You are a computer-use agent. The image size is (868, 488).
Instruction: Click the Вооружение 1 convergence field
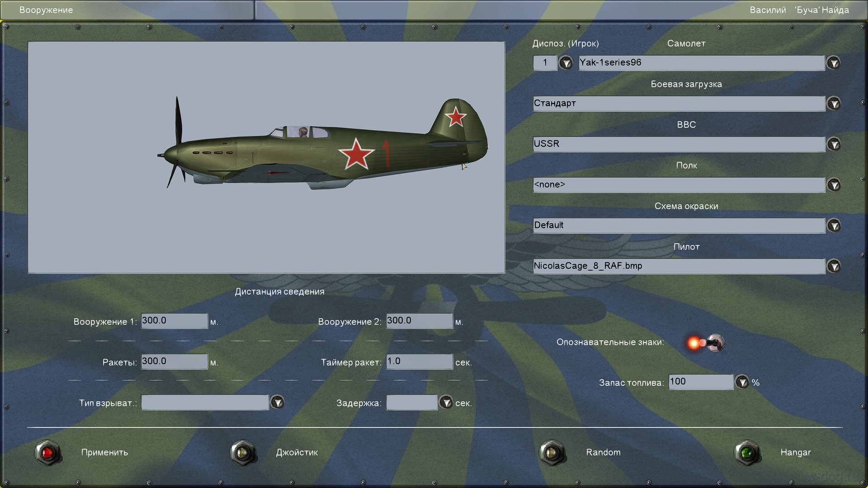[174, 321]
